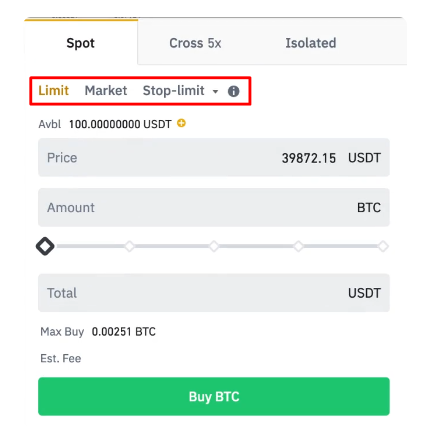421x432 pixels.
Task: Open the Isolated margin tab
Action: 311,43
